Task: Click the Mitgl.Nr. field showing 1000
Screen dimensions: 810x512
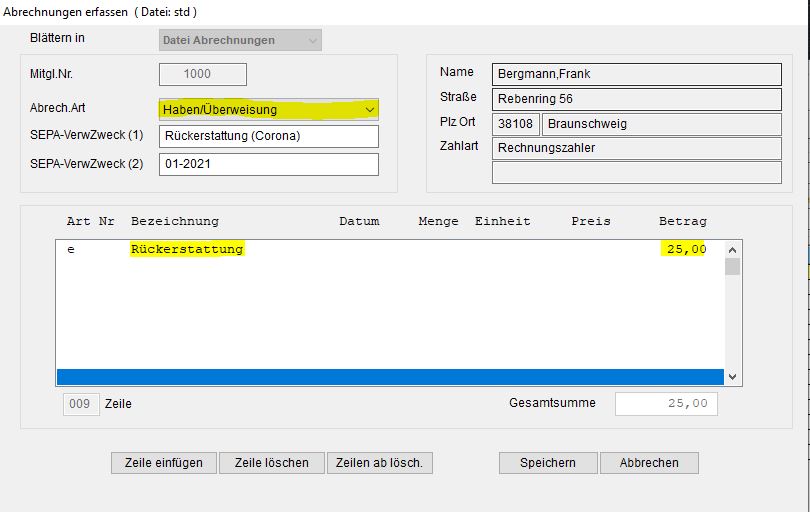Action: (203, 74)
